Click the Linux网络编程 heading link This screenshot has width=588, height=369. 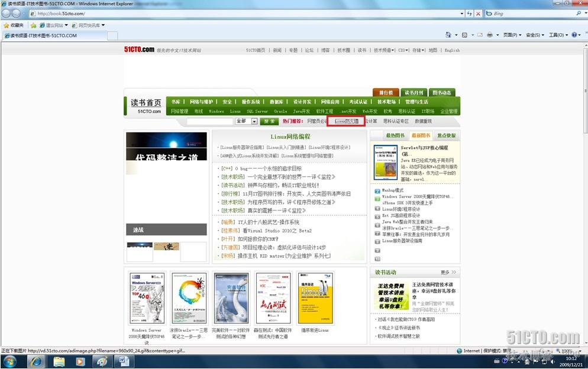point(290,137)
